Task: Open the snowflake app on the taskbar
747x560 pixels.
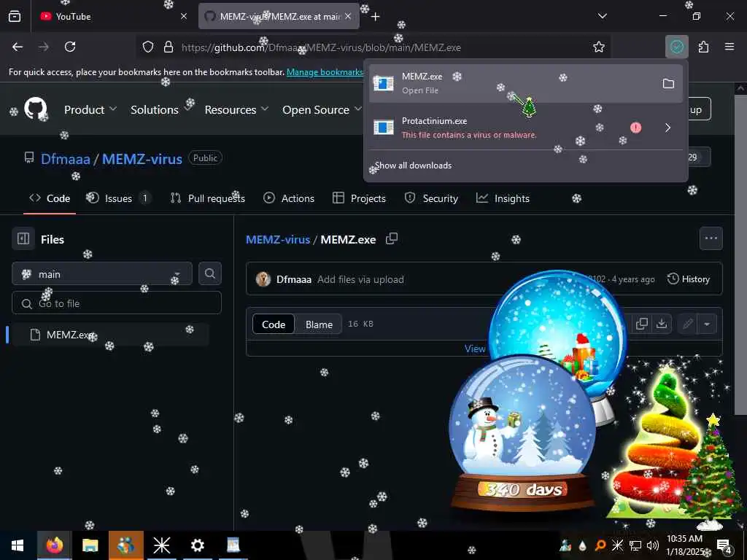Action: (x=161, y=545)
